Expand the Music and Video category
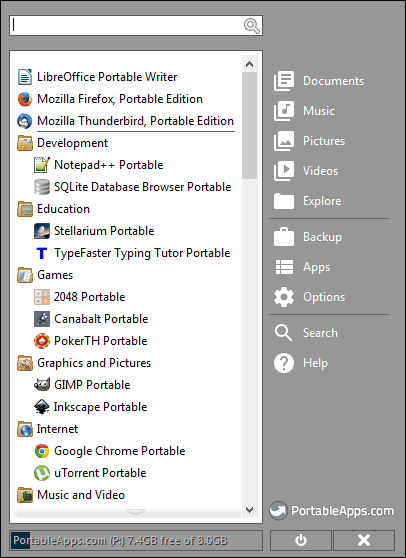 point(71,495)
